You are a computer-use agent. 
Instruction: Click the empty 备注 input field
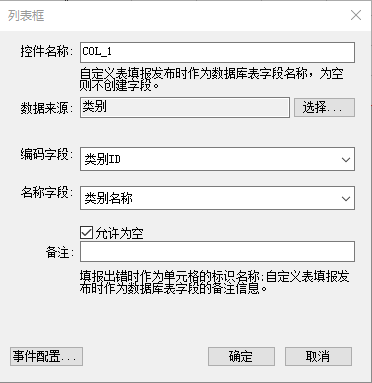217,251
